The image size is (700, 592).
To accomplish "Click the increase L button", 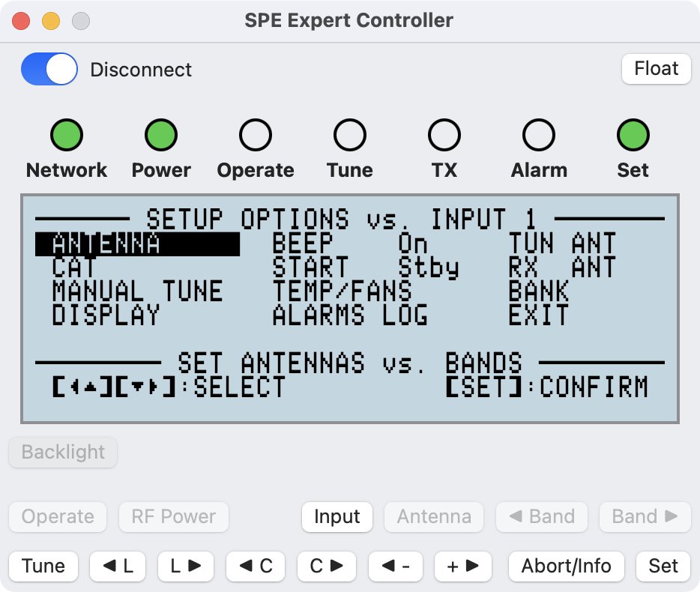I will (x=186, y=566).
